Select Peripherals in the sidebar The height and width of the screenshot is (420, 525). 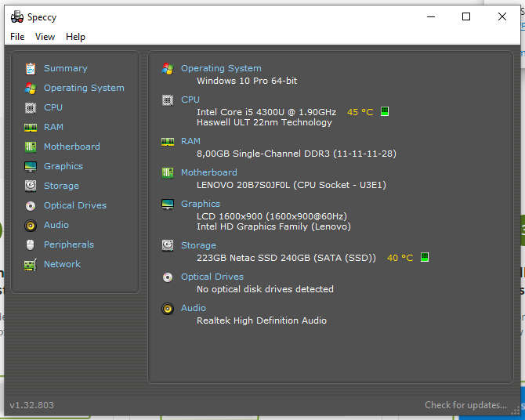pyautogui.click(x=69, y=244)
